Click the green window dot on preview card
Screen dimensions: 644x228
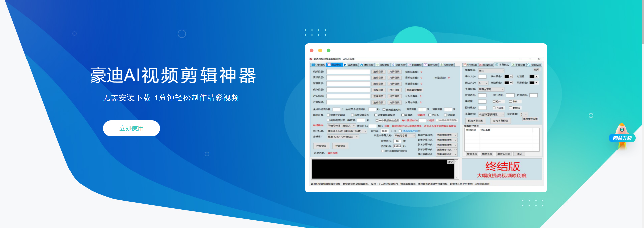[329, 50]
